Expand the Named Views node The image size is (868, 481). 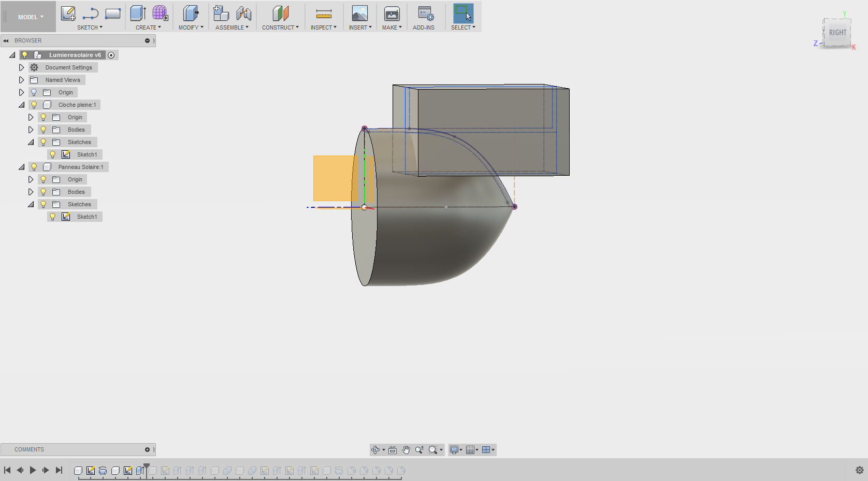(21, 80)
